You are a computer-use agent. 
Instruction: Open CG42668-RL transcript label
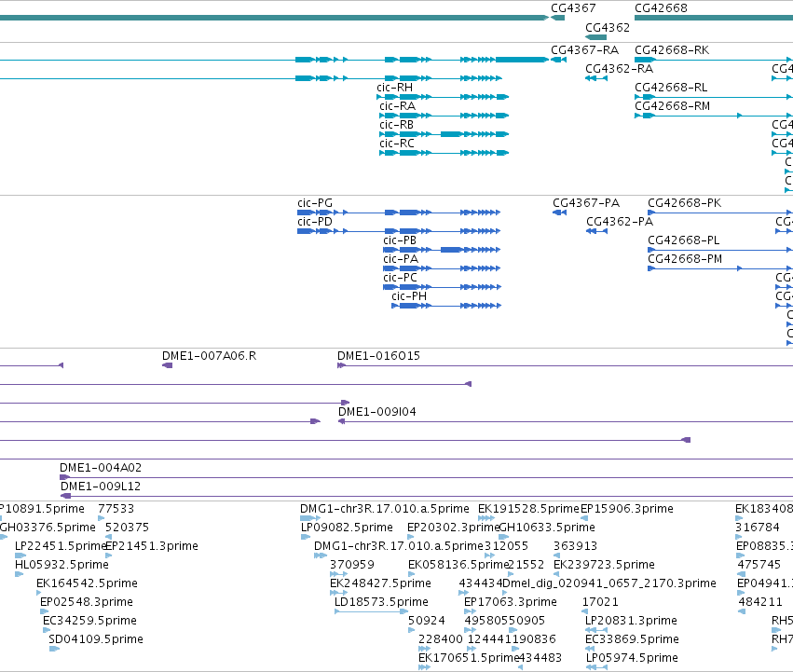(x=671, y=88)
